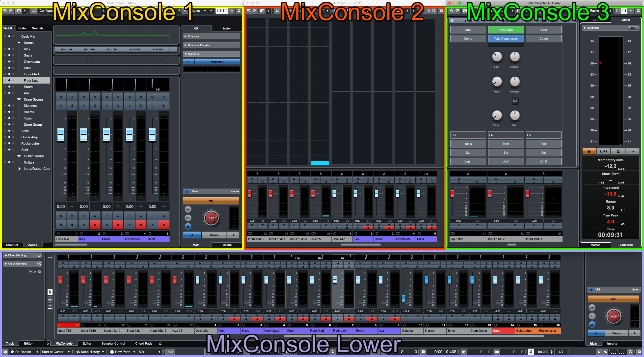
Task: Click the Dim button in MixConsole 1
Action: [188, 209]
